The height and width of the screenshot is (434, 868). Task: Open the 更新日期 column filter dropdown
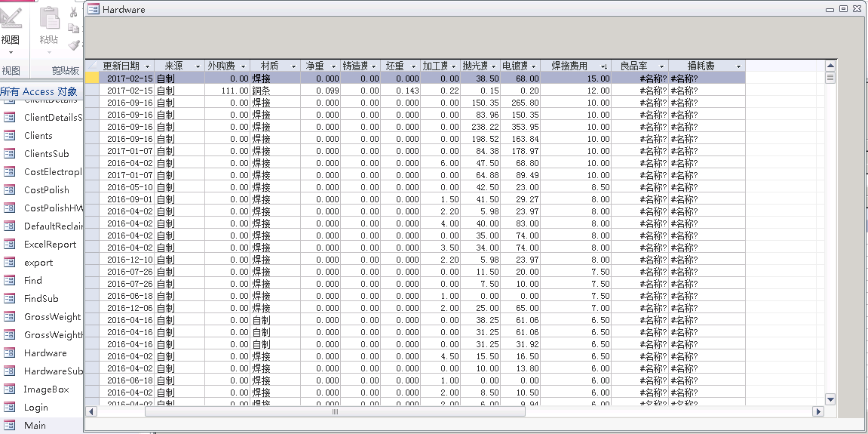coord(148,66)
